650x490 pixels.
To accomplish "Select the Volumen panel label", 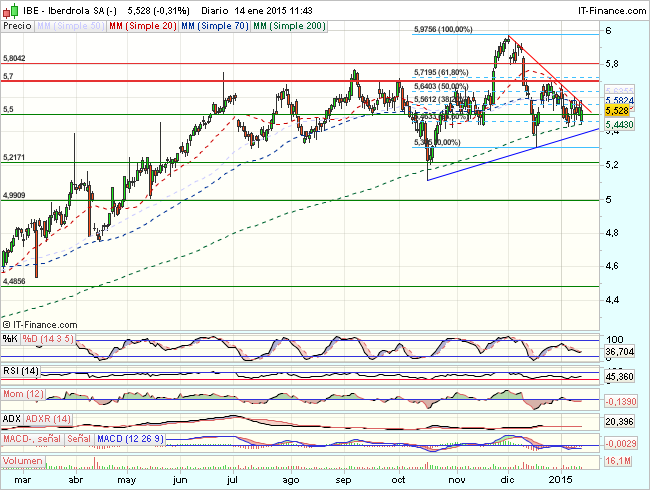I will coord(22,461).
